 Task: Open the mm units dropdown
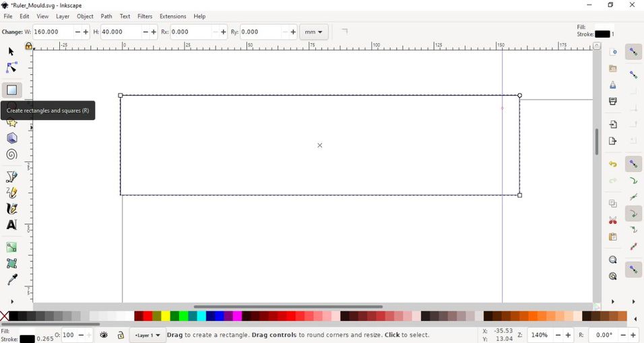(314, 32)
